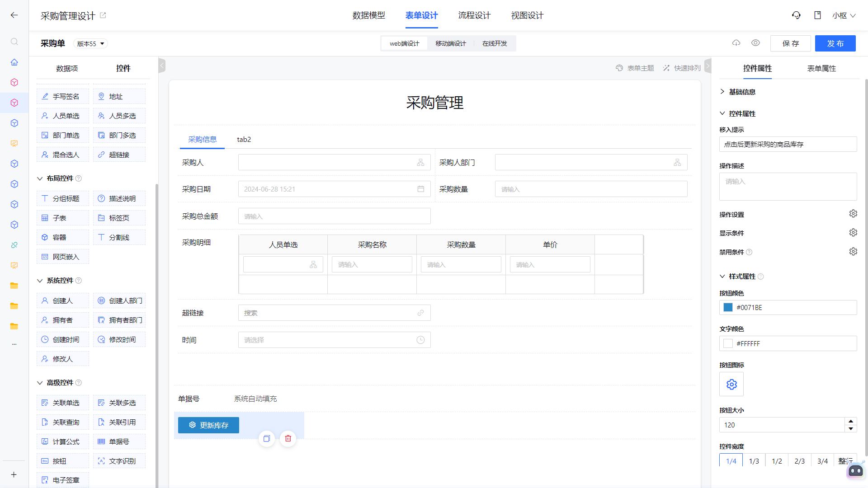Collapse the 样式属性 section
Image resolution: width=868 pixels, height=488 pixels.
(x=722, y=276)
